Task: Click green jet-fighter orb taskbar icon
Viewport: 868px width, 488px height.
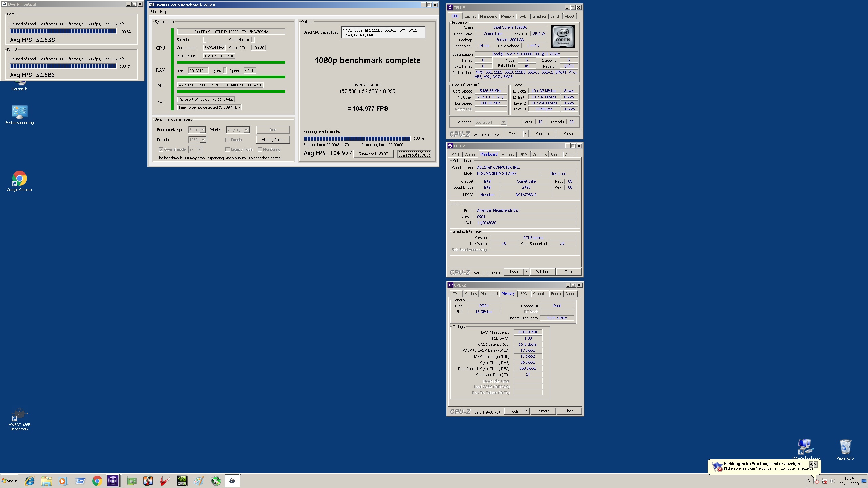Action: coord(216,481)
